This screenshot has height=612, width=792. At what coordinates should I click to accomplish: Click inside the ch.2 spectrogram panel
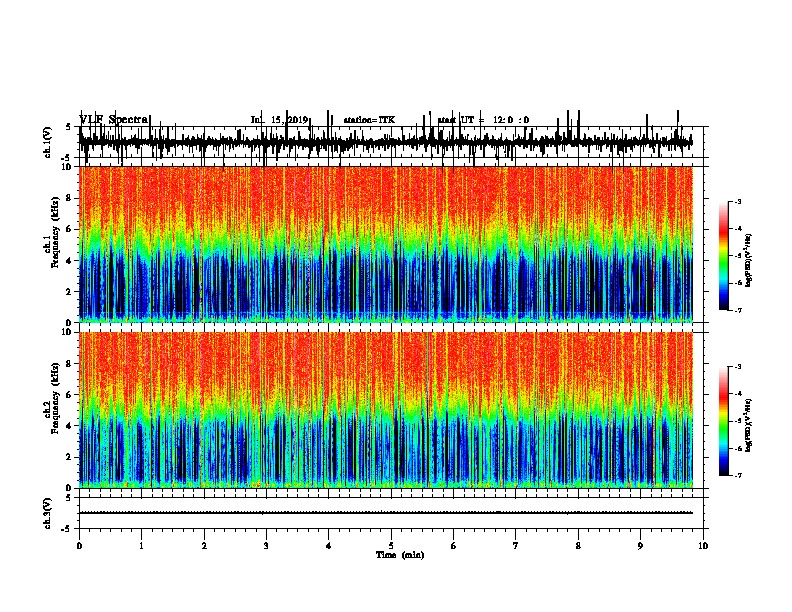386,410
